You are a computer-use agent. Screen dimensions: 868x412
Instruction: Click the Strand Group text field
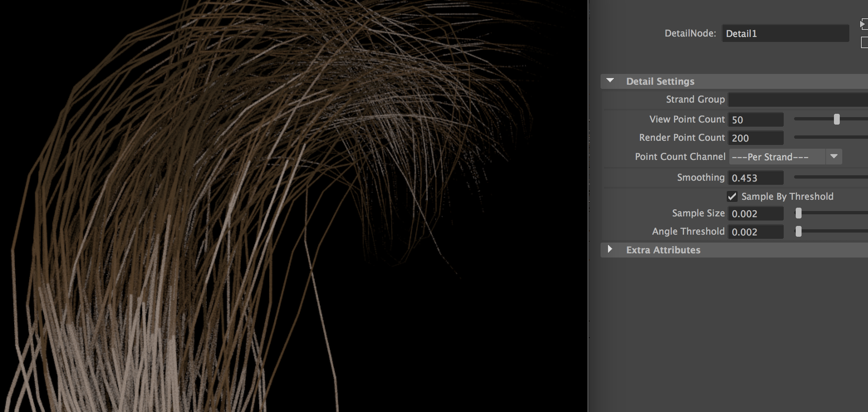click(797, 100)
